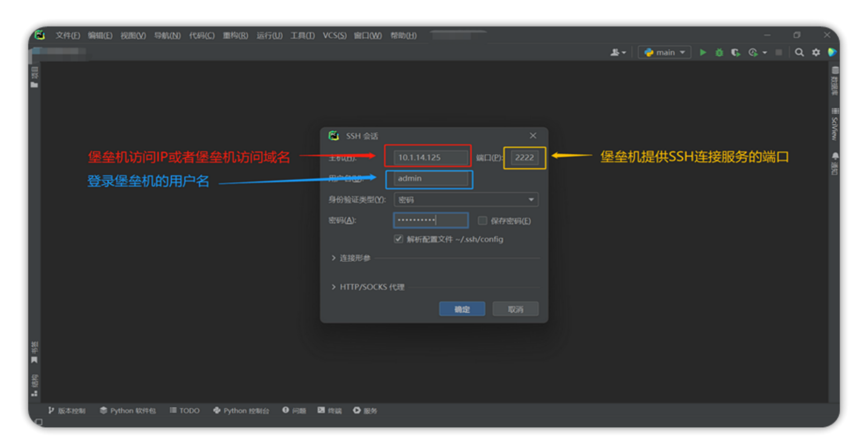Open the Python Console tool window

pyautogui.click(x=241, y=410)
